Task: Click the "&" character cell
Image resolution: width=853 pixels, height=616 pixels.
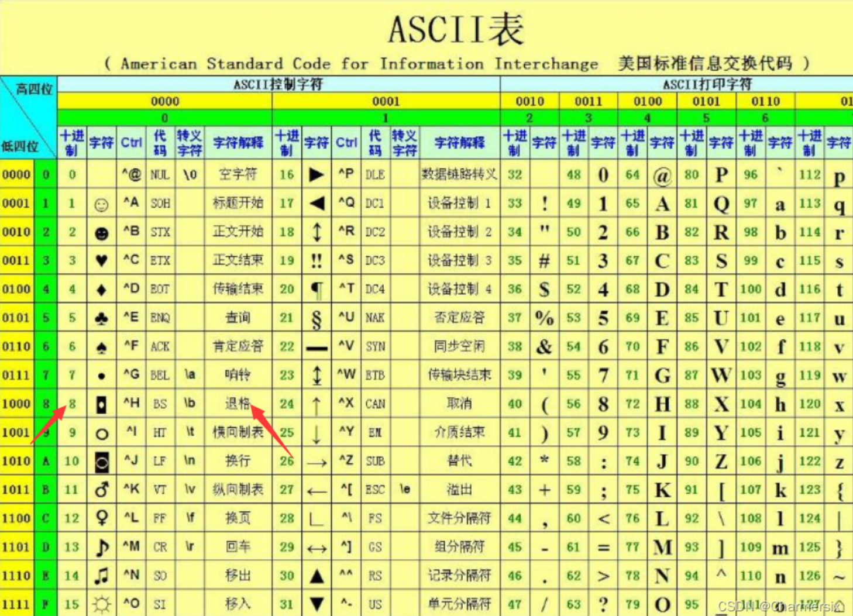Action: (544, 346)
